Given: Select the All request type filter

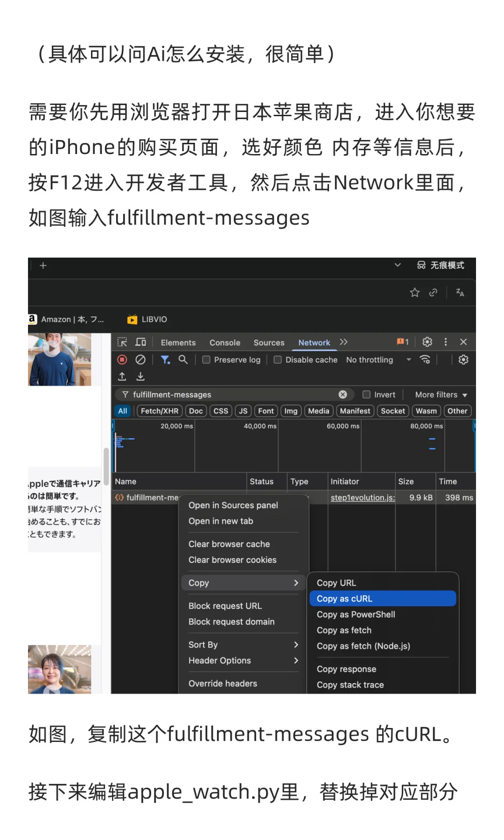Looking at the screenshot, I should pyautogui.click(x=123, y=411).
